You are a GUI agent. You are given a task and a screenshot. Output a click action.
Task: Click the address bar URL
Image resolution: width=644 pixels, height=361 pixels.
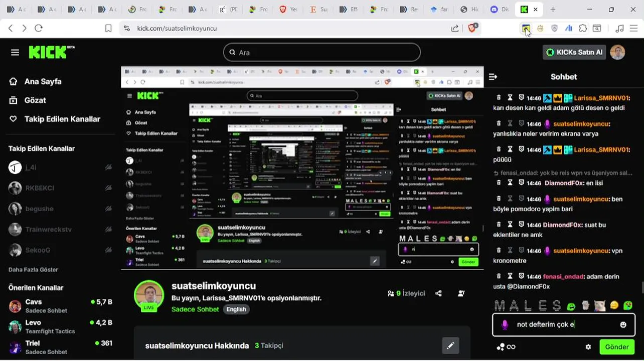tap(177, 28)
